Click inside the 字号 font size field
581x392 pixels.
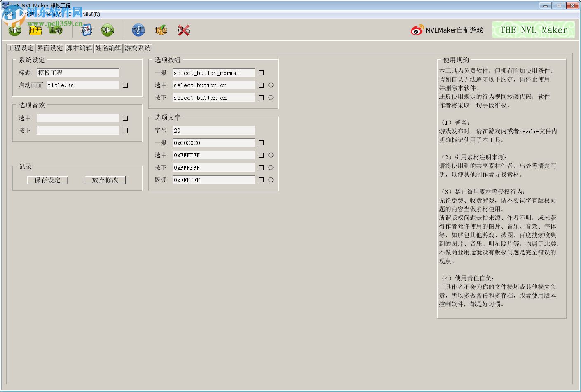click(x=213, y=130)
